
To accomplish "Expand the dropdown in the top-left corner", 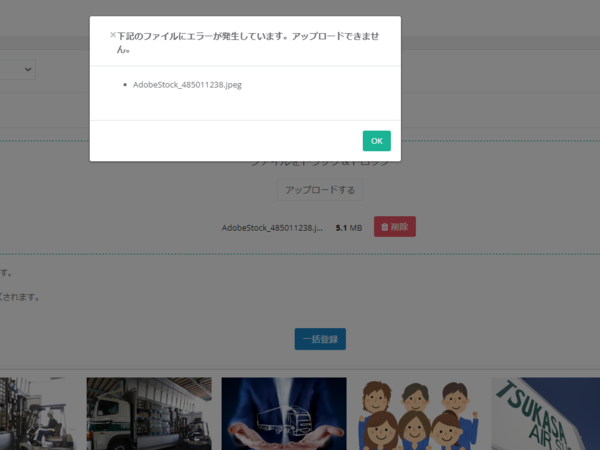I will coord(18,69).
